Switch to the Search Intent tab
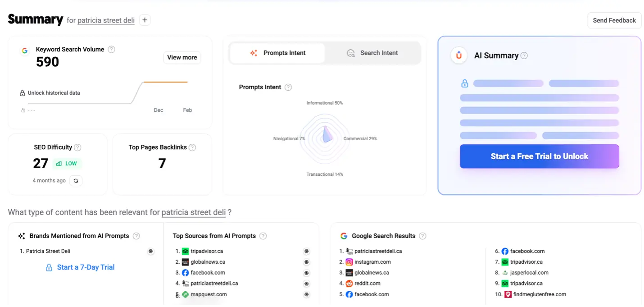 tap(372, 53)
